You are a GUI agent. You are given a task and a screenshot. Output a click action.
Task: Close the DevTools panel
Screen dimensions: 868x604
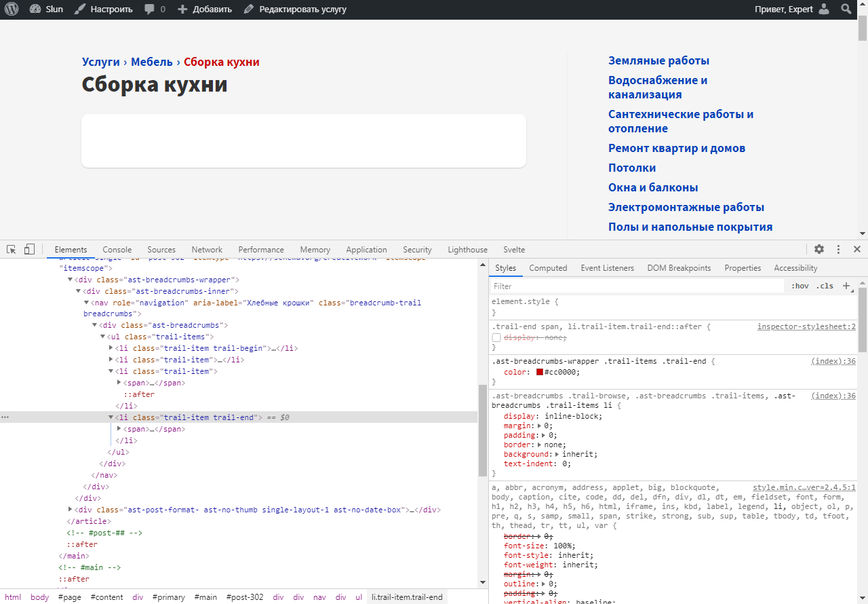point(857,249)
